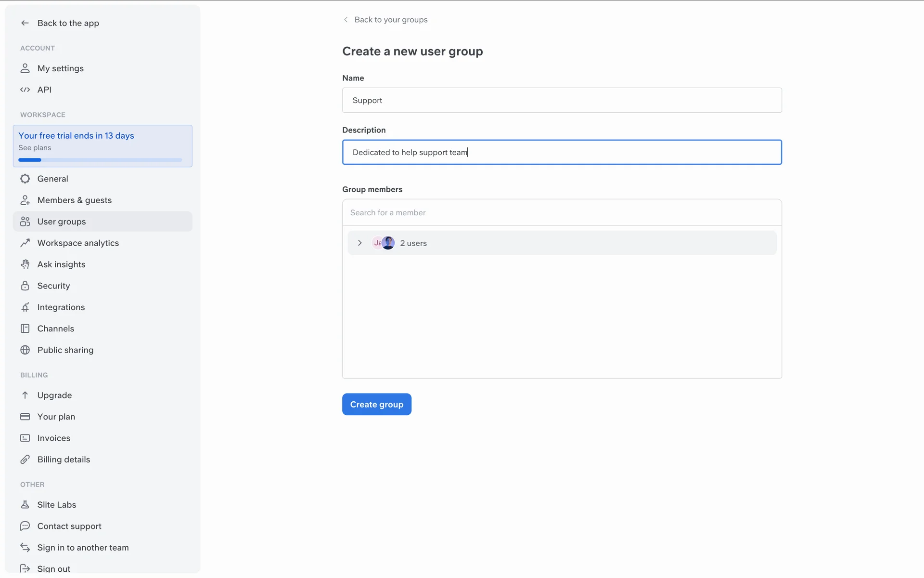This screenshot has width=924, height=578.
Task: Click the API code brackets icon
Action: click(x=25, y=90)
